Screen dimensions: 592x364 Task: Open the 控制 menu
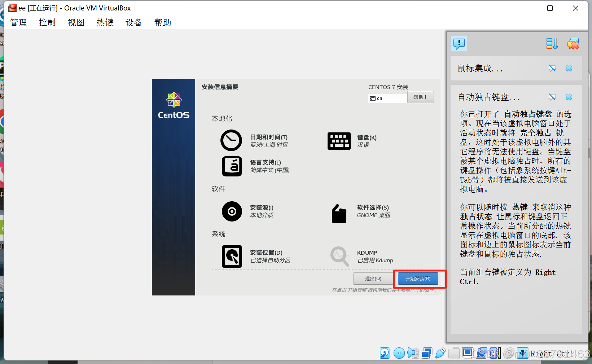click(x=47, y=22)
